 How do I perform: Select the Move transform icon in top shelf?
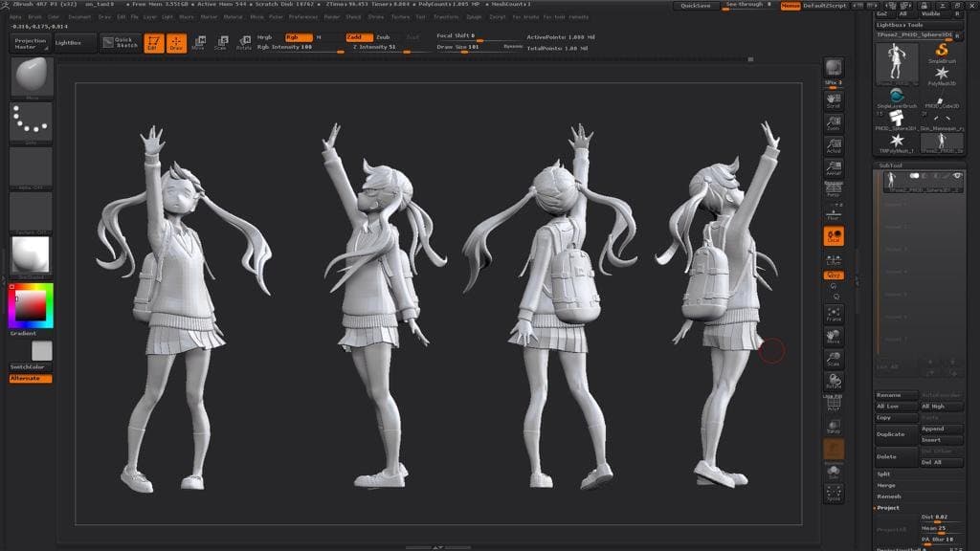(x=199, y=43)
